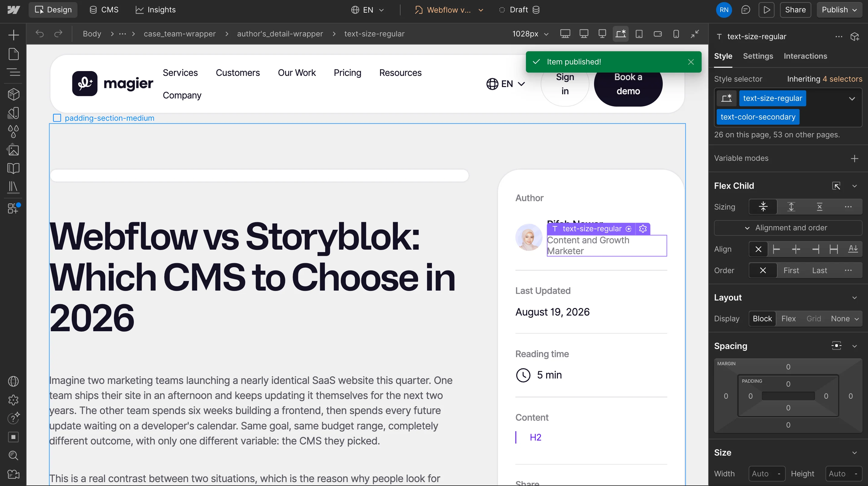Open the RN user avatar

pos(724,10)
